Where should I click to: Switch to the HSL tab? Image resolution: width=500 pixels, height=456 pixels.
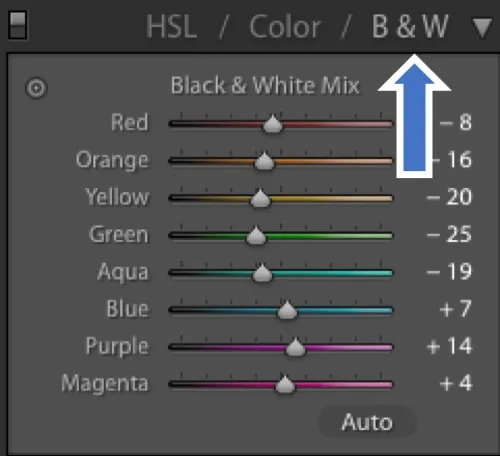coord(172,27)
